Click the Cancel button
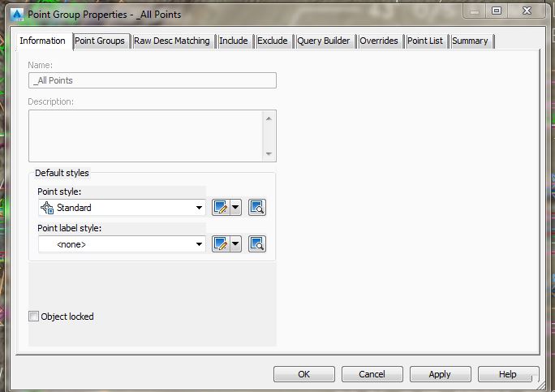Screen dimensions: 555x392 click(372, 374)
